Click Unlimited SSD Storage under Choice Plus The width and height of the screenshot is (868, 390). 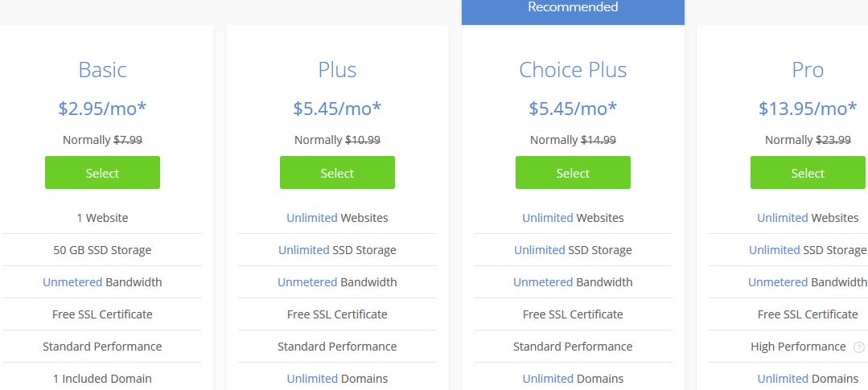point(573,250)
